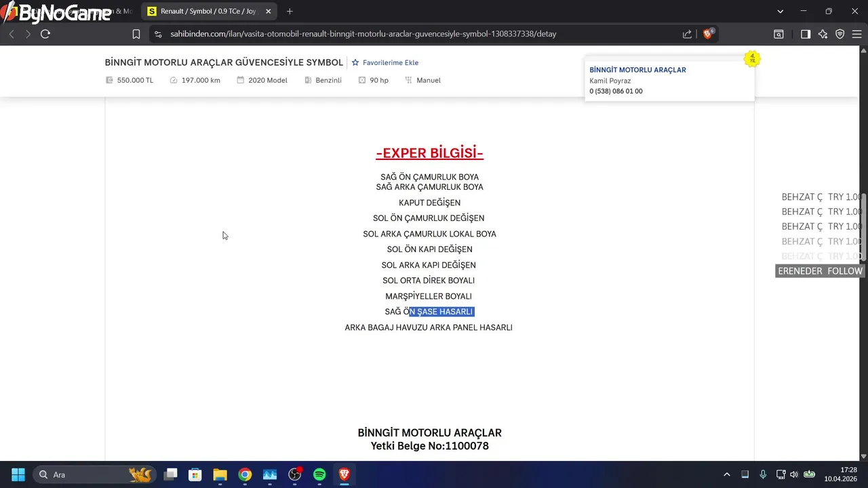Click the 197.000 km mileage text
Viewport: 868px width, 488px height.
pos(201,80)
